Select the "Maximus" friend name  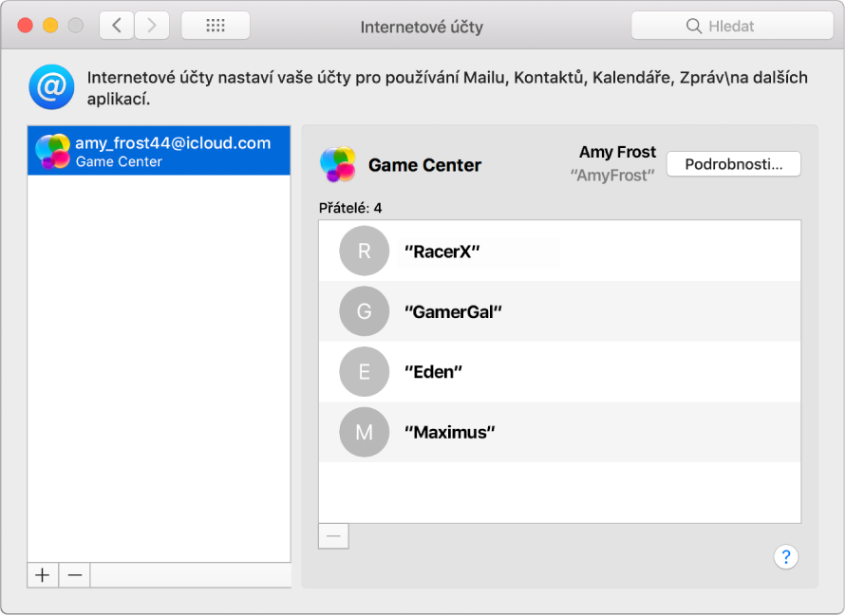[x=449, y=433]
